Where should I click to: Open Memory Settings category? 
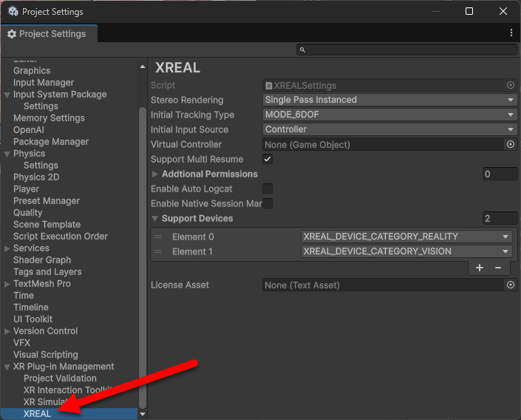tap(49, 118)
